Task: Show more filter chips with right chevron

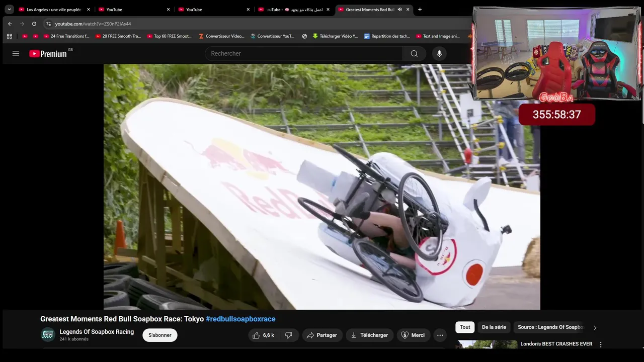Action: (595, 328)
